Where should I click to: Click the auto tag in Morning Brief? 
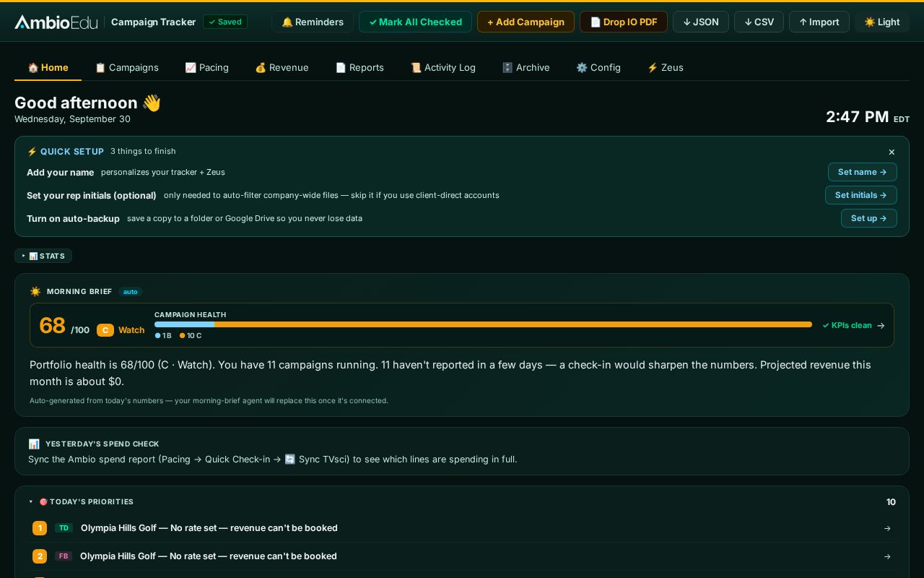[x=131, y=292]
